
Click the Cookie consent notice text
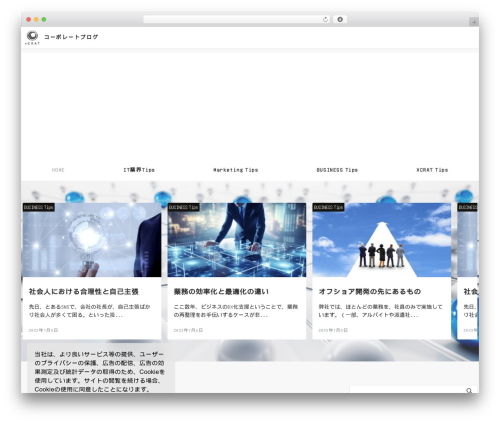(x=100, y=372)
